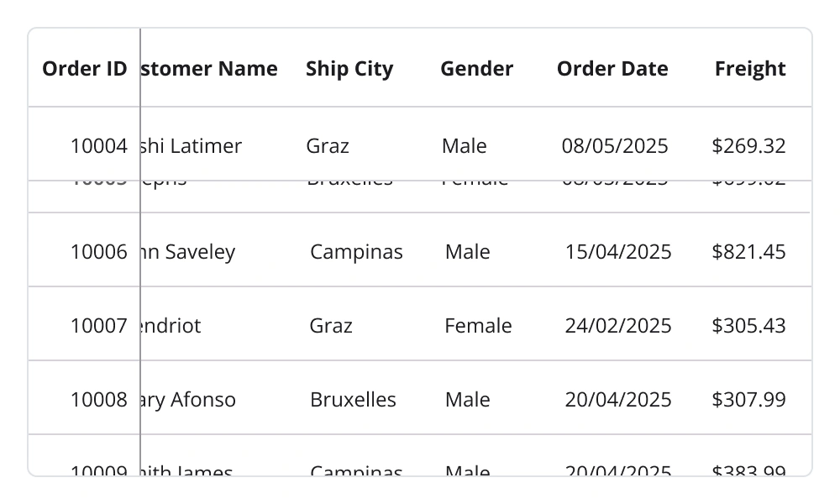840x504 pixels.
Task: Click the Saveley customer name cell
Action: tap(190, 252)
